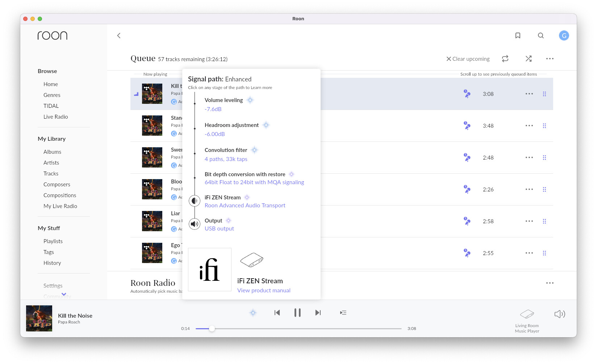The width and height of the screenshot is (597, 364).
Task: Expand the sidebar with the down chevron
Action: coord(64,294)
